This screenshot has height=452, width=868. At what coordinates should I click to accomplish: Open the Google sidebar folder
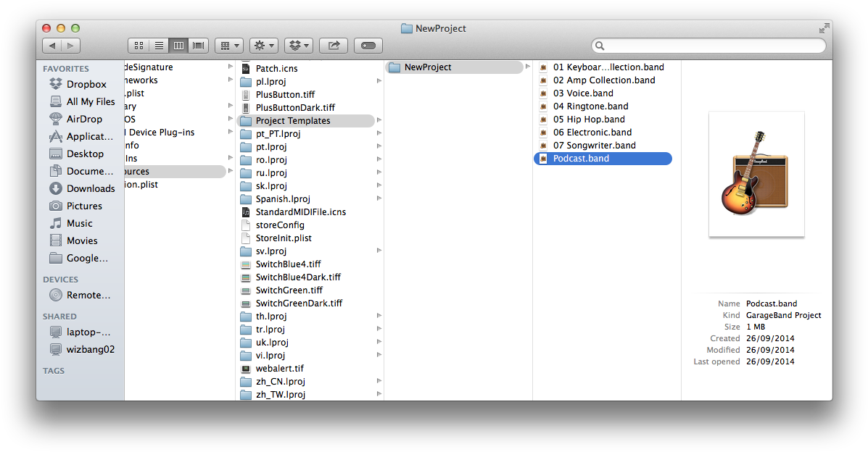(78, 259)
